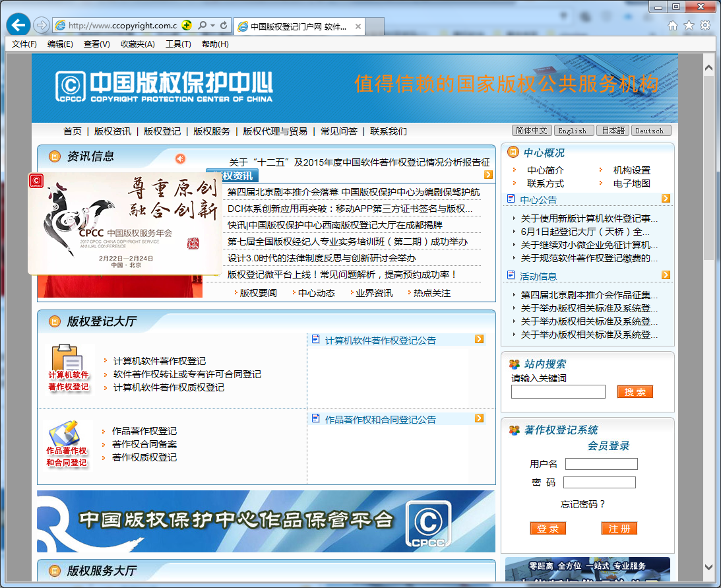Open the 帮助(H) menu
The image size is (721, 588).
tap(215, 44)
